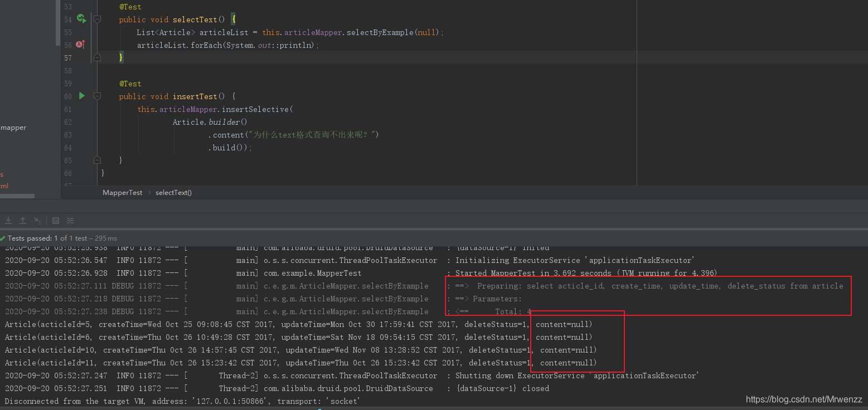Screen dimensions: 868x410
Task: Collapse fold marker at line 57 closing brace
Action: coord(98,57)
